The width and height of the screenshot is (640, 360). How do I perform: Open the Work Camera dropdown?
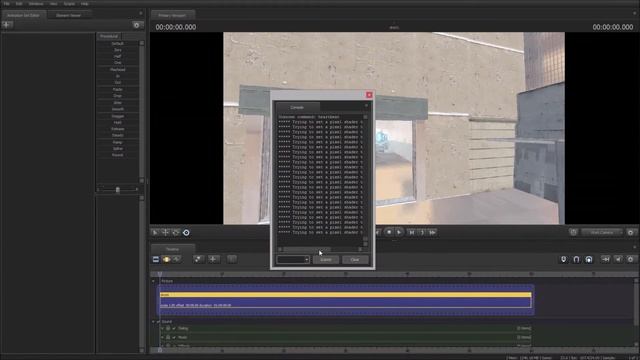pos(602,232)
